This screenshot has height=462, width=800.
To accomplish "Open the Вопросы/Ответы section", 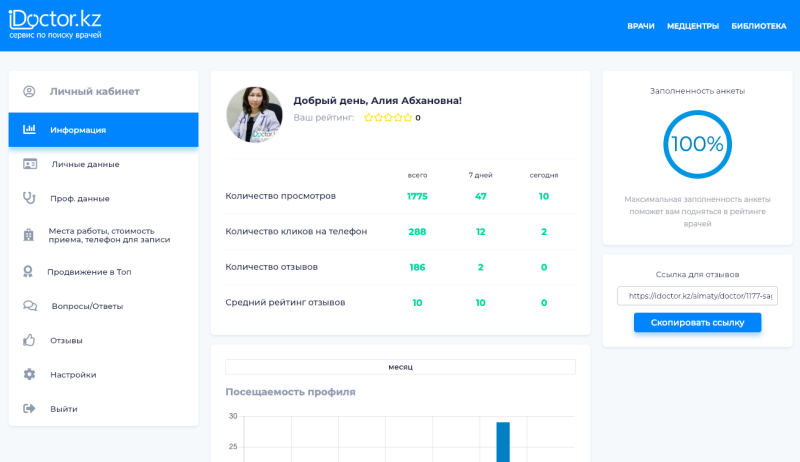I will (104, 306).
